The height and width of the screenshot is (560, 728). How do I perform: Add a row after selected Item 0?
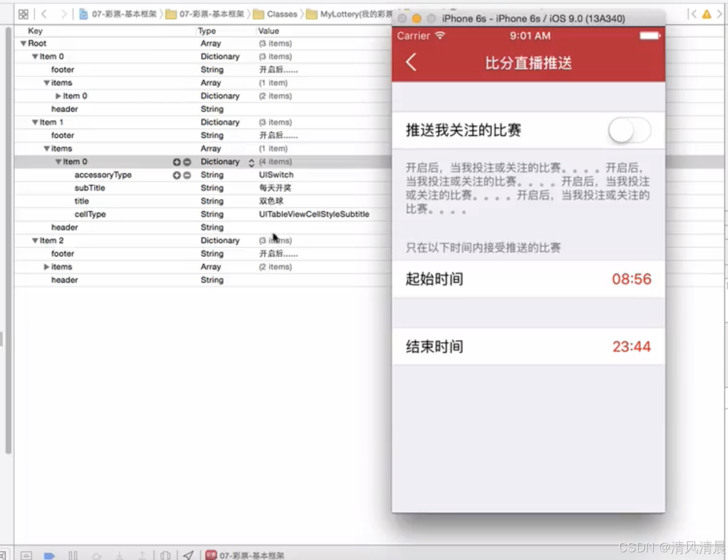point(177,162)
